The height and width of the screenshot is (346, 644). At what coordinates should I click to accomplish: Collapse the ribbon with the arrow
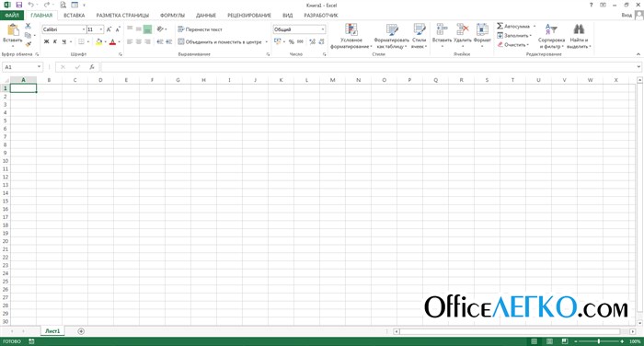pos(638,54)
